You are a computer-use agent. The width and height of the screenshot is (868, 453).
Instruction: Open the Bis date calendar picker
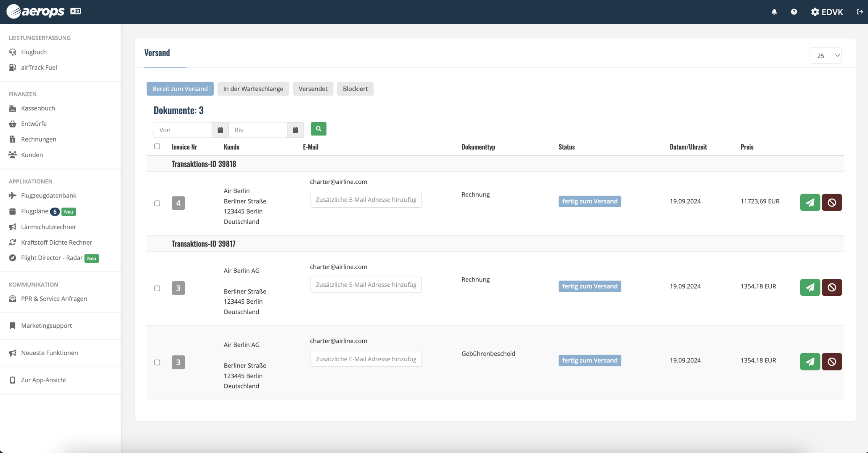pos(295,130)
